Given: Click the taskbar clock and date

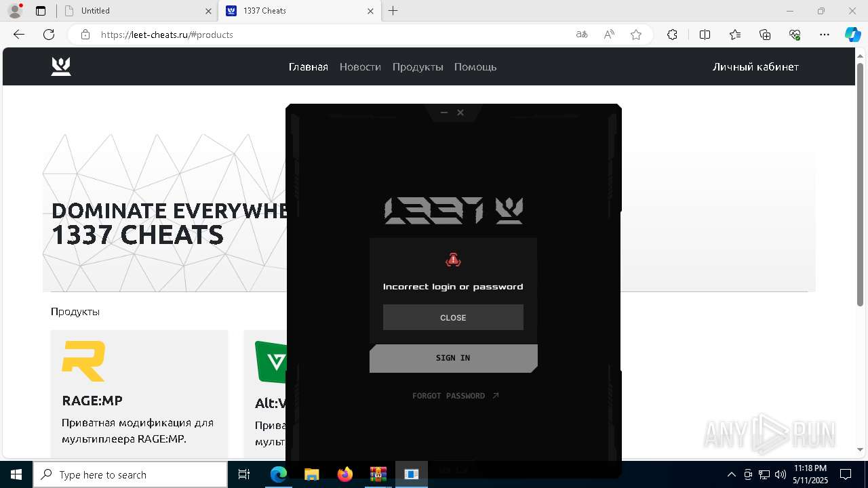Looking at the screenshot, I should point(810,474).
